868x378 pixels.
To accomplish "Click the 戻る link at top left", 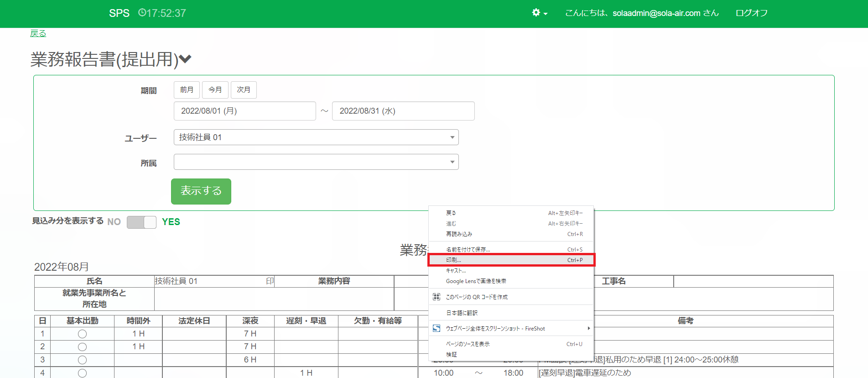I will point(38,33).
